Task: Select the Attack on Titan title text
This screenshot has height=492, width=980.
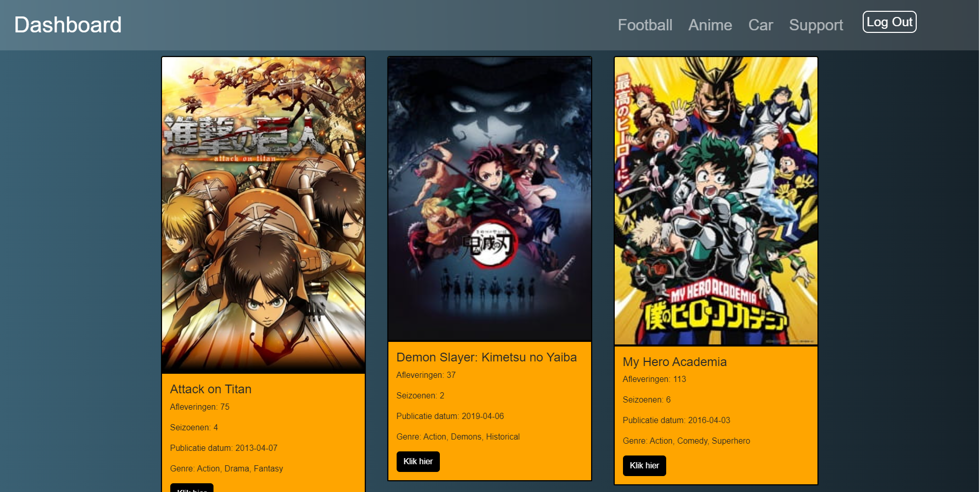Action: pos(211,389)
